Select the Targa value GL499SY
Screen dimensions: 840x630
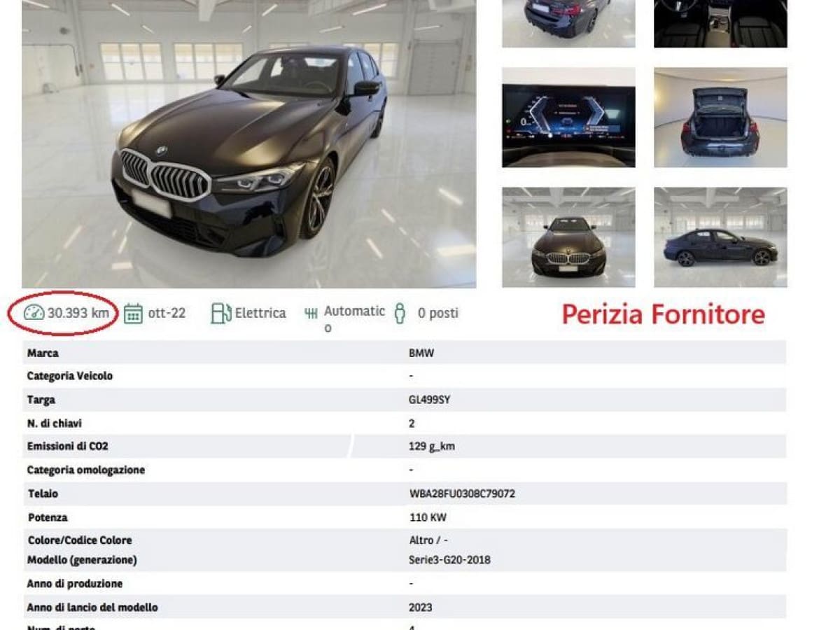(x=429, y=400)
